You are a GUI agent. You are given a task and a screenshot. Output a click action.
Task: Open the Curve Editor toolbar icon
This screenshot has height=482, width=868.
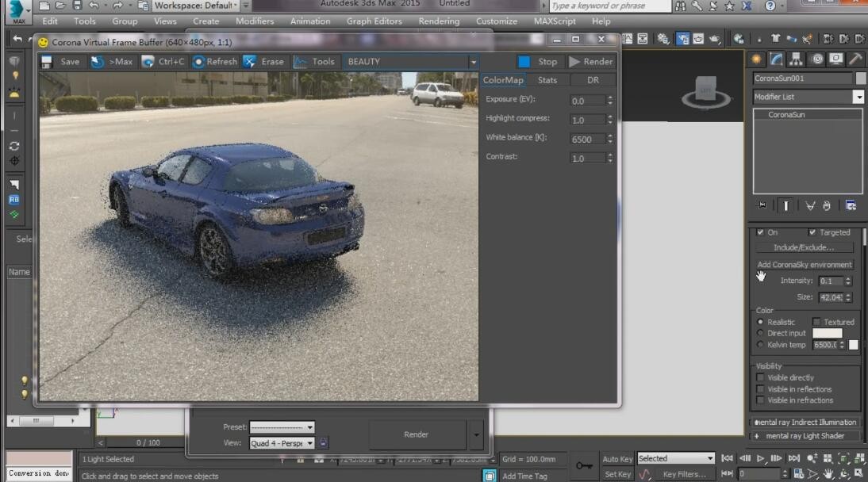[627, 39]
